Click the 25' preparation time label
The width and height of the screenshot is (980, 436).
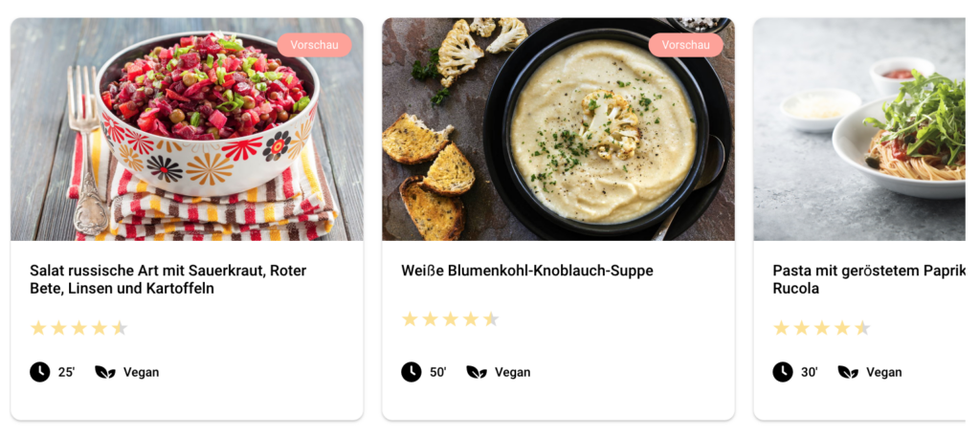(x=66, y=372)
